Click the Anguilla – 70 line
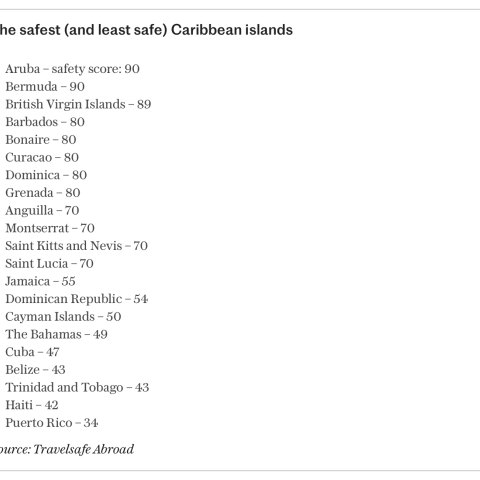Screen dimensions: 480x480 (42, 211)
